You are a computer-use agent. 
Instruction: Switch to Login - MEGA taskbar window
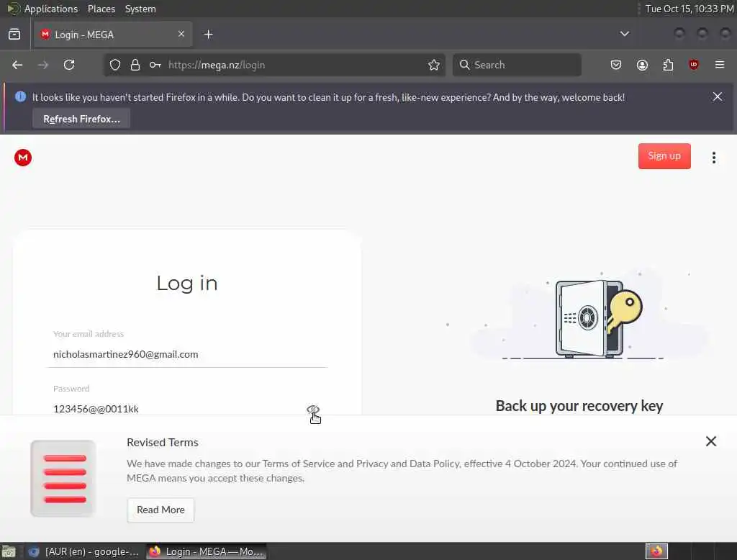click(206, 551)
